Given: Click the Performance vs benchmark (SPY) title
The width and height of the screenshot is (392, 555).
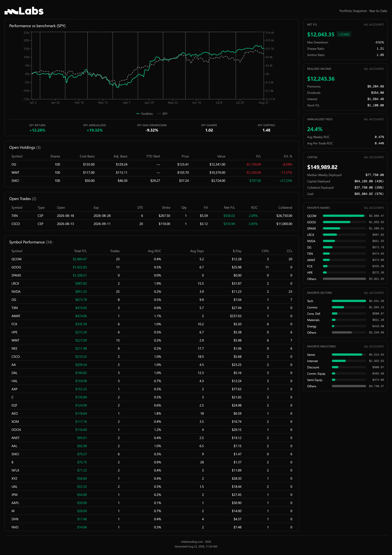Looking at the screenshot, I should pyautogui.click(x=37, y=26).
